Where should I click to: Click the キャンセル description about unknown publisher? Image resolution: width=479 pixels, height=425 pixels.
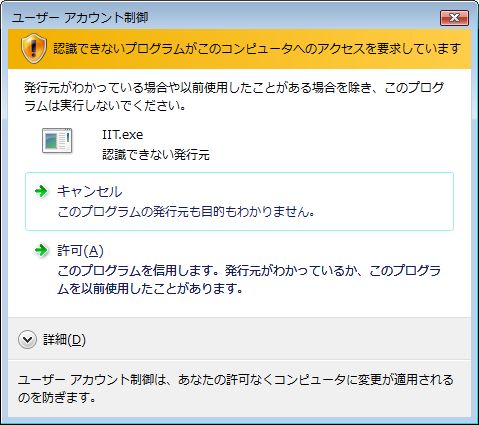(186, 212)
